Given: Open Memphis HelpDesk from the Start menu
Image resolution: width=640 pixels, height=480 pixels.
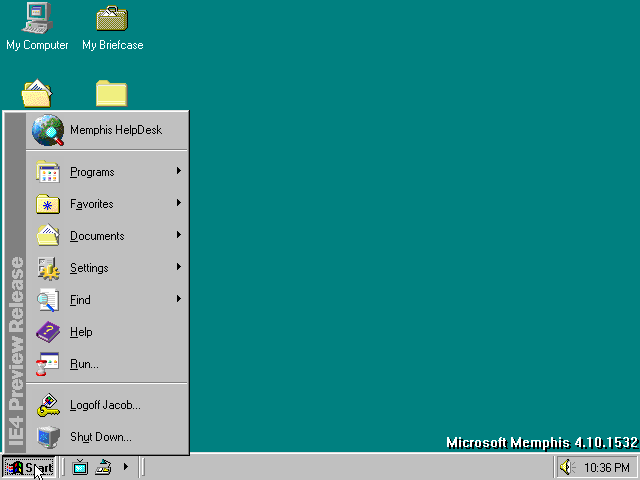Looking at the screenshot, I should pos(107,130).
